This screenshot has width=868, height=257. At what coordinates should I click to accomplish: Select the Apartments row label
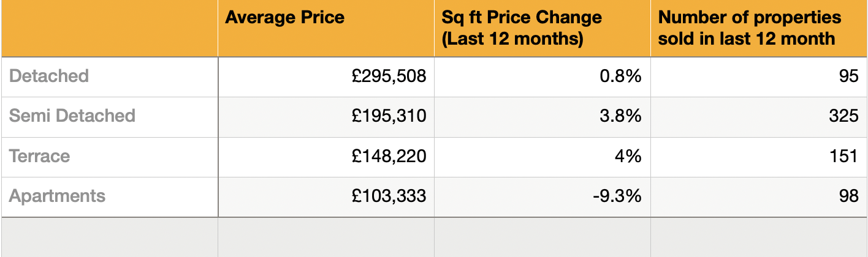coord(58,196)
